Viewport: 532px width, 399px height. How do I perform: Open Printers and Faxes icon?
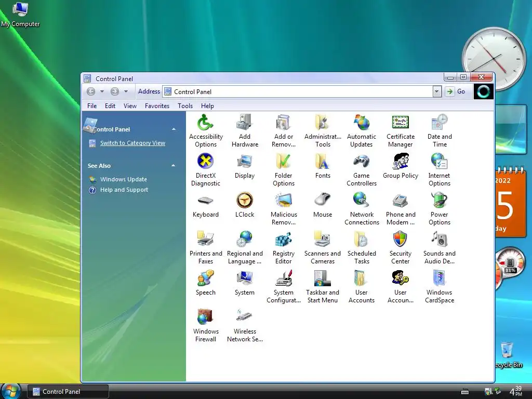coord(206,239)
